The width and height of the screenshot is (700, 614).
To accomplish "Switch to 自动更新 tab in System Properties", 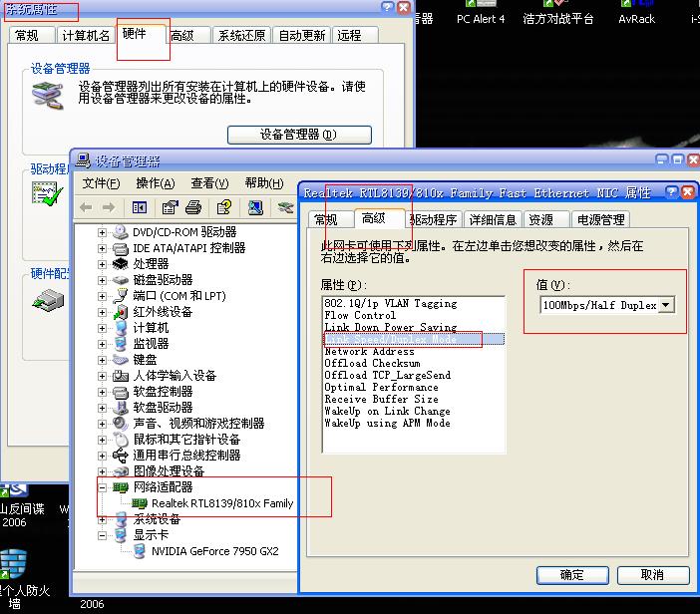I will [302, 35].
